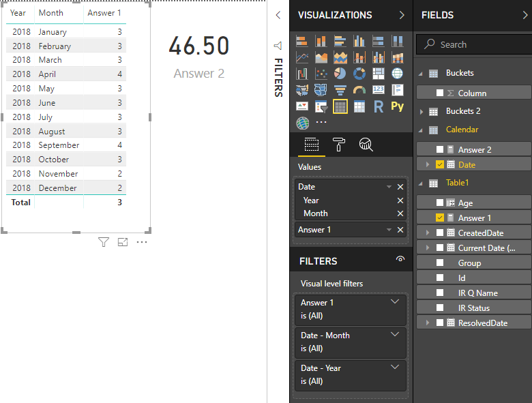This screenshot has width=532, height=403.
Task: Select the ribbon chart visual
Action: pyautogui.click(x=398, y=57)
